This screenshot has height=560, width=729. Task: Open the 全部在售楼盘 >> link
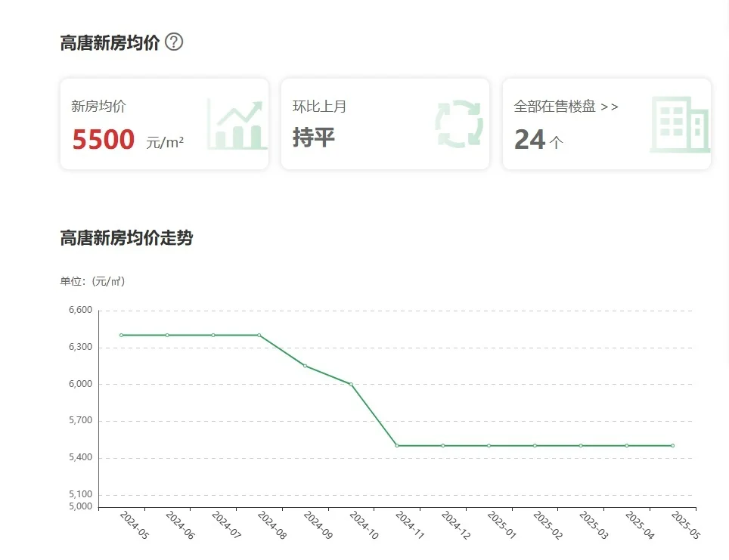566,107
